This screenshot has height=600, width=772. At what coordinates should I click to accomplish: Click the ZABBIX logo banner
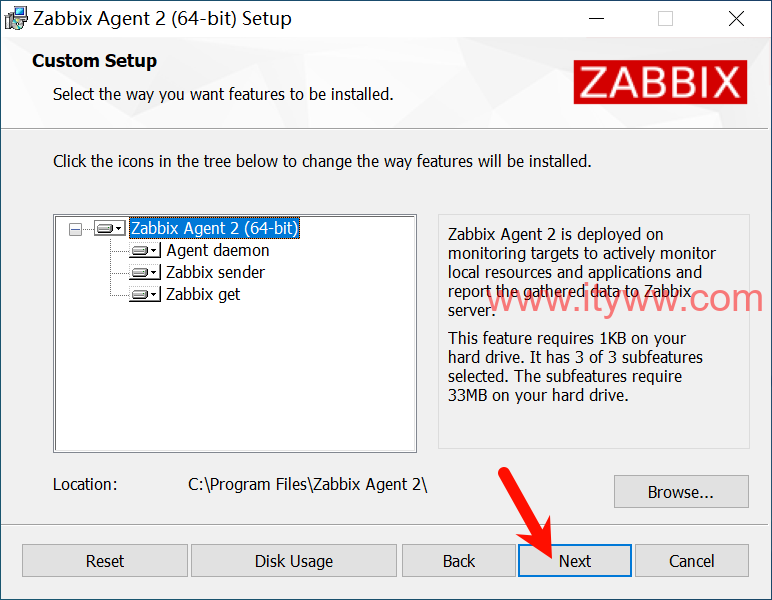click(x=660, y=82)
